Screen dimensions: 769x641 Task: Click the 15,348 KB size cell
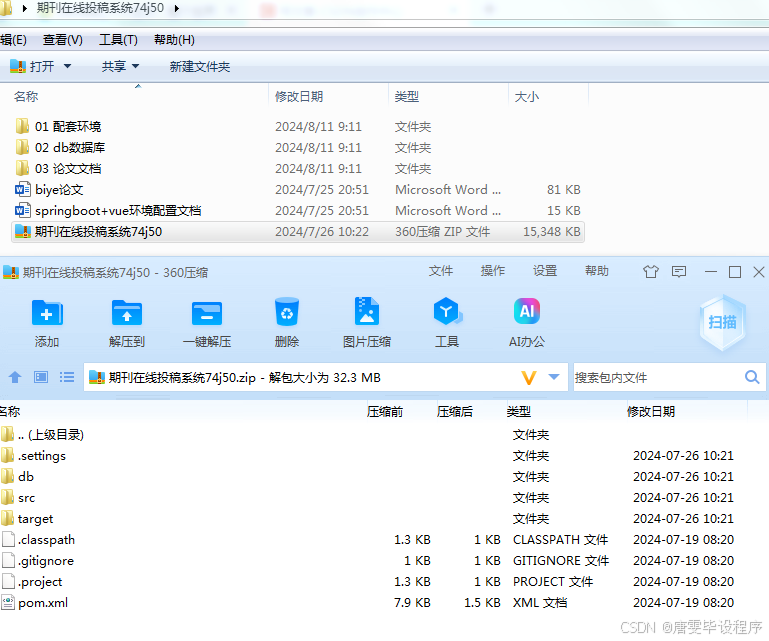(552, 231)
